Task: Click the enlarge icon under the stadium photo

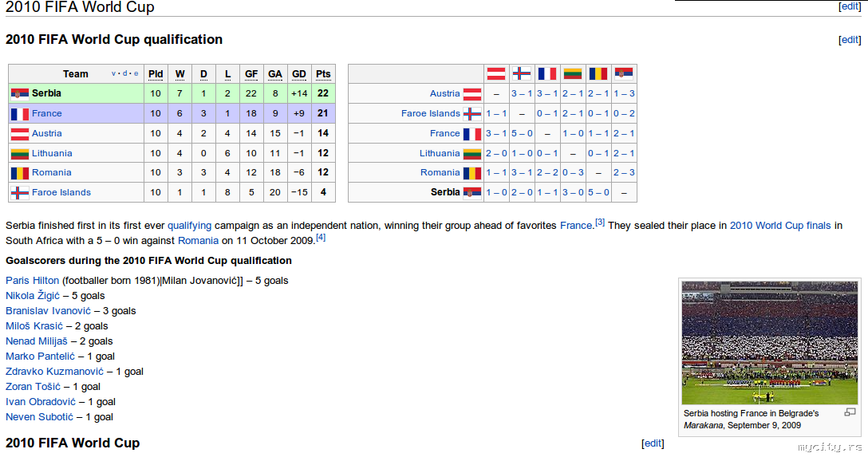Action: point(850,412)
